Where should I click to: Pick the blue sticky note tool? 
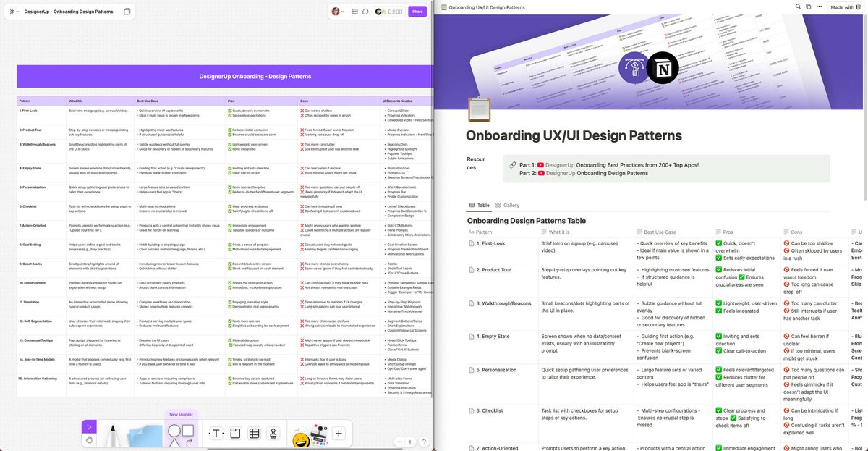(x=145, y=437)
